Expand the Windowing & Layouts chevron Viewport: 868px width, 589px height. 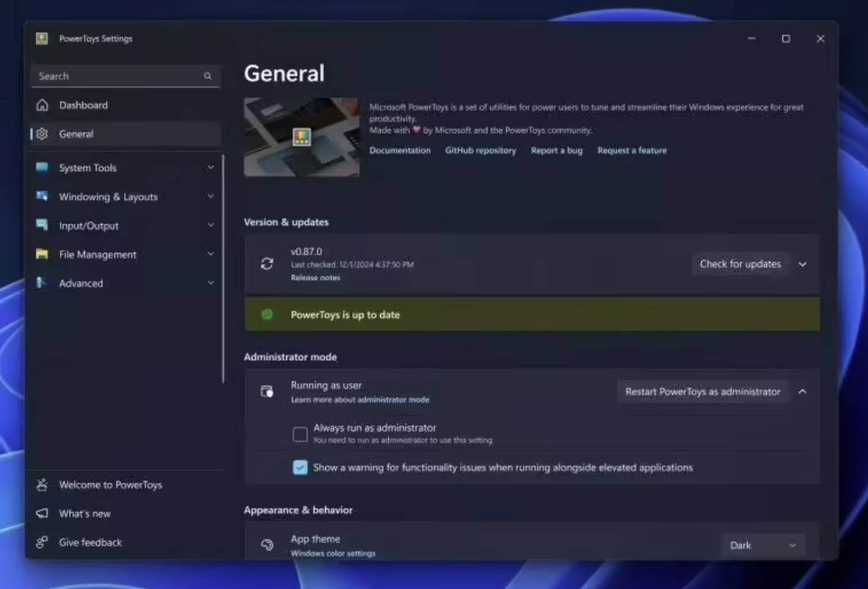[x=211, y=196]
